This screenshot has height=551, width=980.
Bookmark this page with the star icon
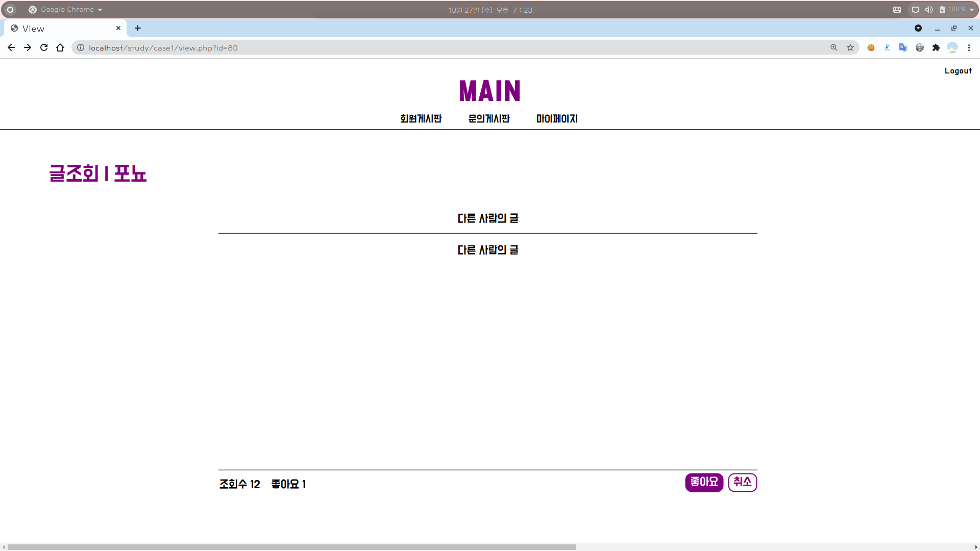click(x=850, y=47)
